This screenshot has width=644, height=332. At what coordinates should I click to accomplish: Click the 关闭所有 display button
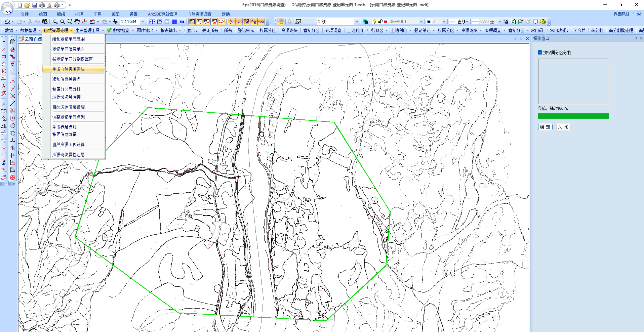click(210, 30)
